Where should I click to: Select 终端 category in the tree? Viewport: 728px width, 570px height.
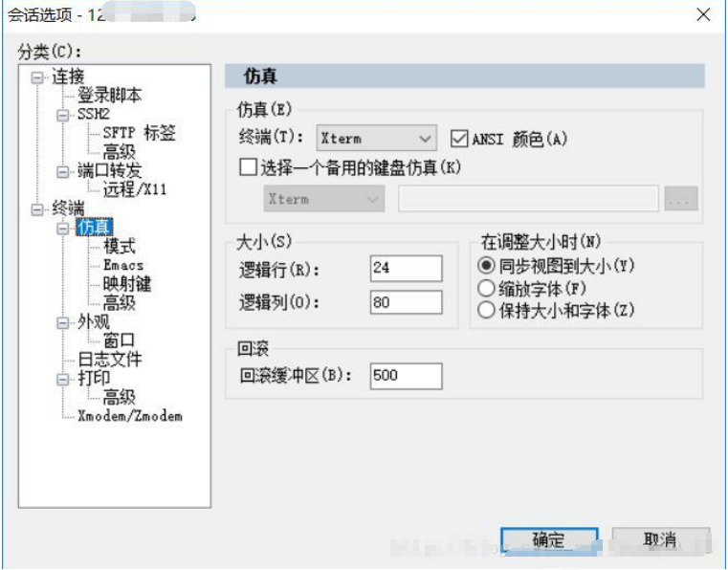[68, 208]
